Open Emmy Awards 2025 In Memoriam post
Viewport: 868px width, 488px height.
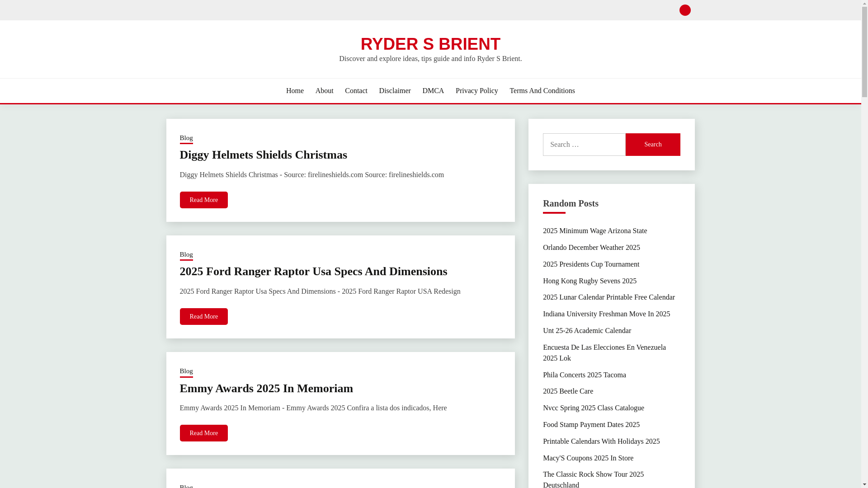[266, 389]
